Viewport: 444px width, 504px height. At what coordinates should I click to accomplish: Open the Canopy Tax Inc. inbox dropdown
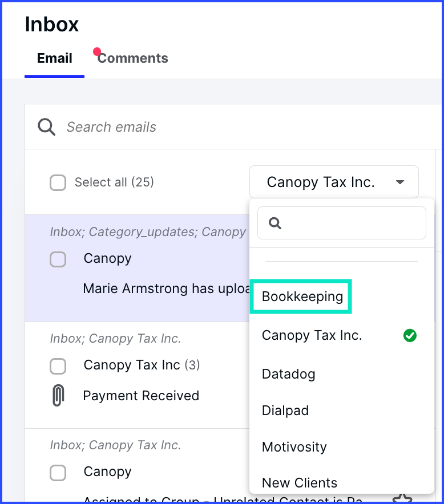pos(334,182)
